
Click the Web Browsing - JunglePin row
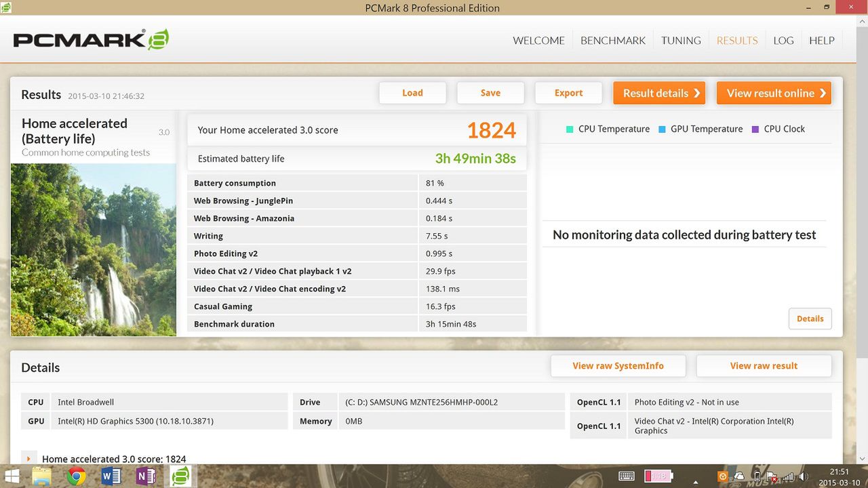coord(357,201)
